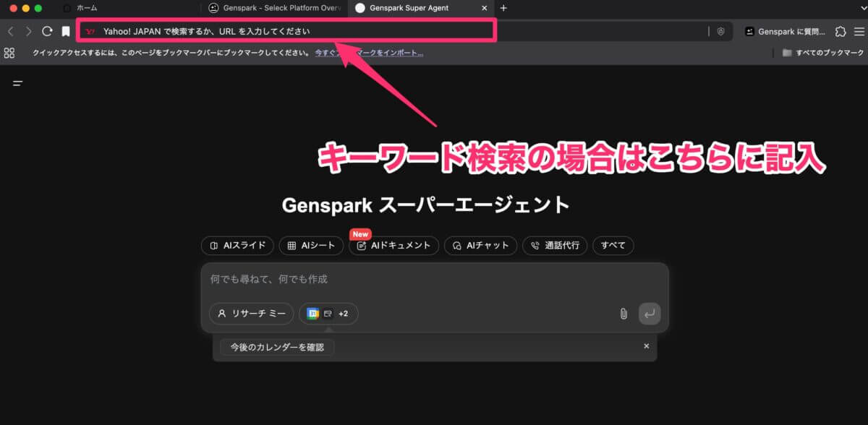This screenshot has height=425, width=868.
Task: Reload the current page
Action: coord(47,31)
